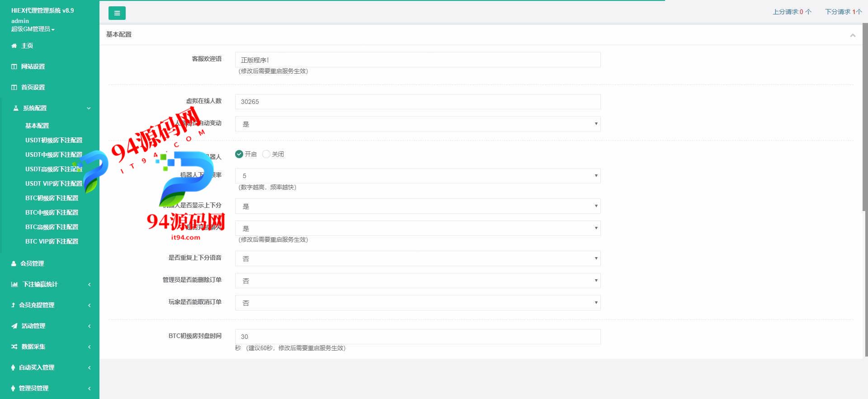Click the shuffle icon beside 数据采集
Image resolution: width=868 pixels, height=399 pixels.
(14, 347)
